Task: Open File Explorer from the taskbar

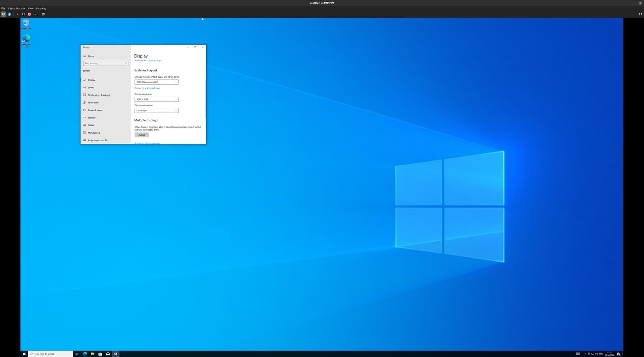Action: 93,354
